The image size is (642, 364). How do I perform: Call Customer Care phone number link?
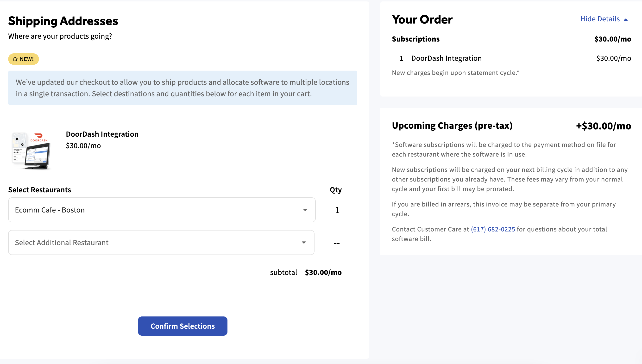click(493, 229)
